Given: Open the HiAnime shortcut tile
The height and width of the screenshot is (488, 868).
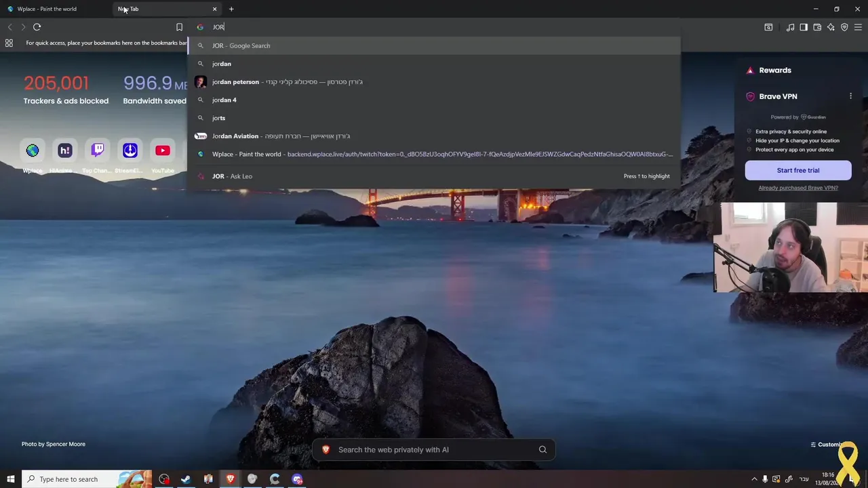Looking at the screenshot, I should [x=65, y=150].
